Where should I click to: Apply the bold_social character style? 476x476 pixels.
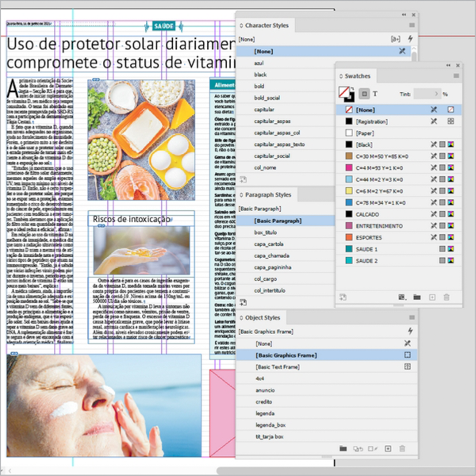(286, 98)
